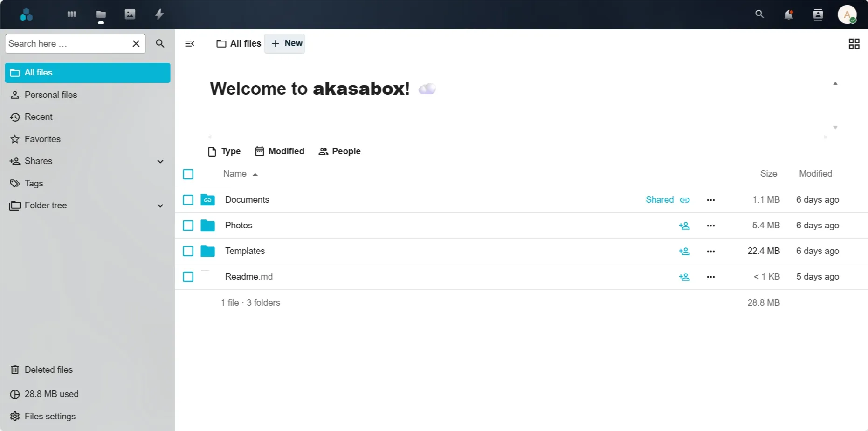Open the actions menu for the Photos folder
Image resolution: width=868 pixels, height=431 pixels.
coord(710,225)
